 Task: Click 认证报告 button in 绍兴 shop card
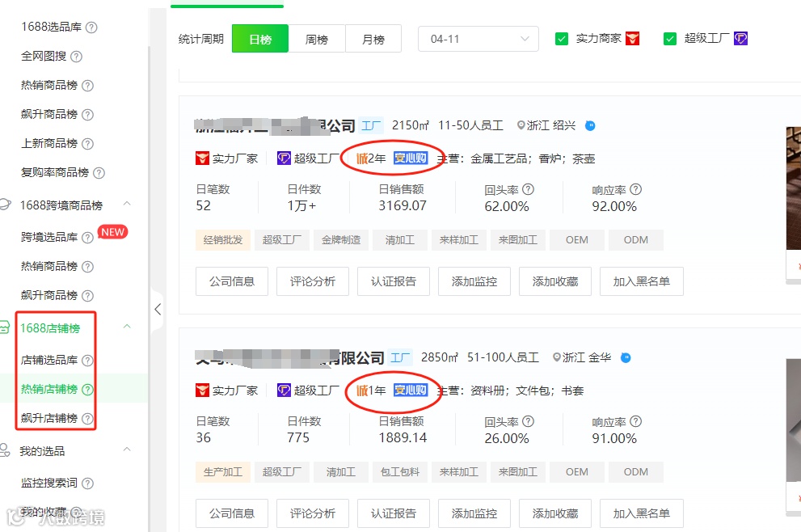394,281
